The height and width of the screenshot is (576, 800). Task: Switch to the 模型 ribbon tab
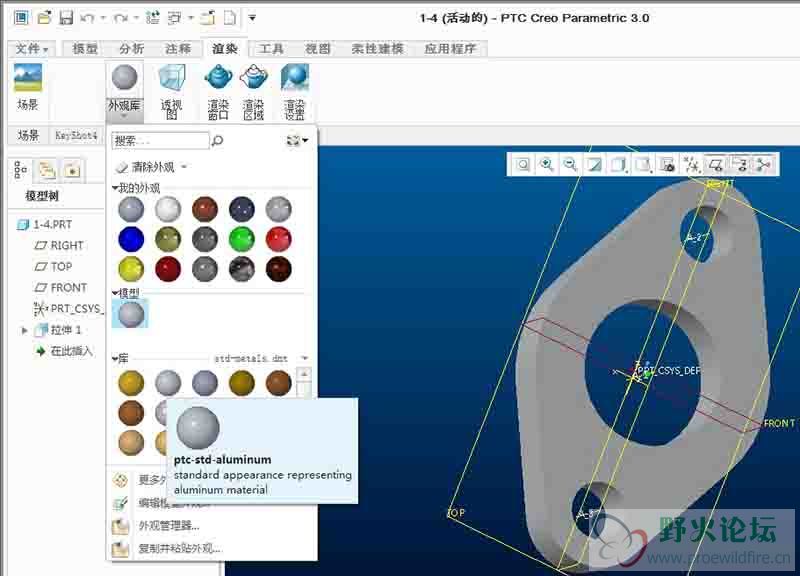[85, 48]
